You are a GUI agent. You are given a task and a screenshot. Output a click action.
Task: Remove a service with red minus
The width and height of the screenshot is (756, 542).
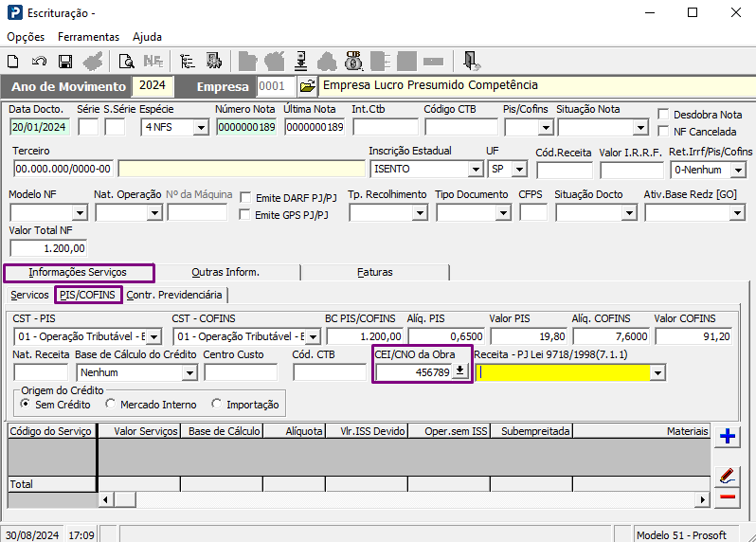tap(727, 497)
